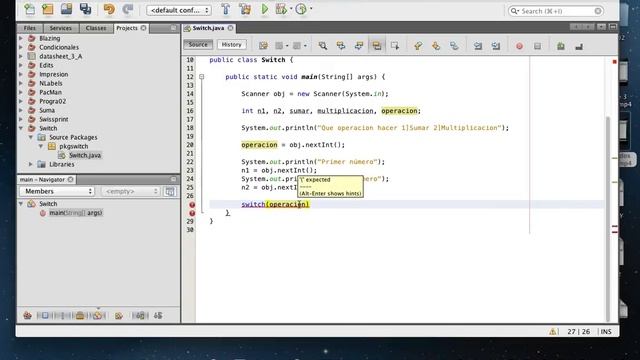
Task: Toggle Highlight Search in editor toolbar
Action: pyautogui.click(x=377, y=46)
